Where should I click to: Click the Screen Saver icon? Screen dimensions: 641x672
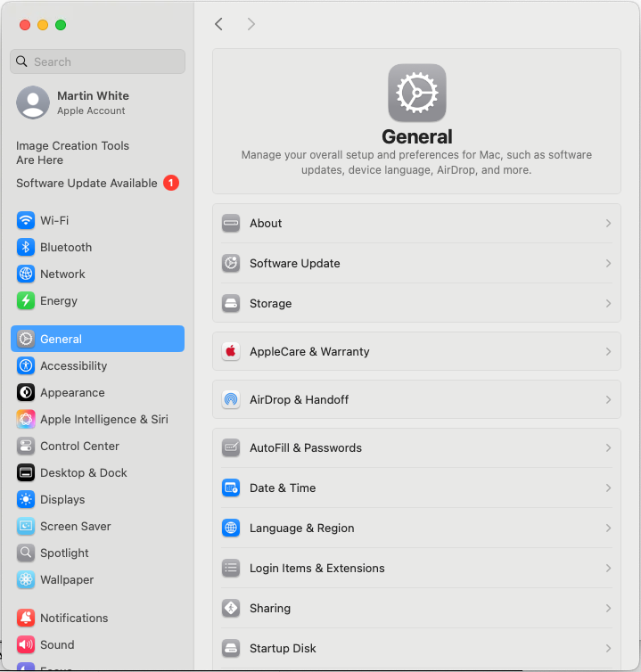click(x=26, y=526)
